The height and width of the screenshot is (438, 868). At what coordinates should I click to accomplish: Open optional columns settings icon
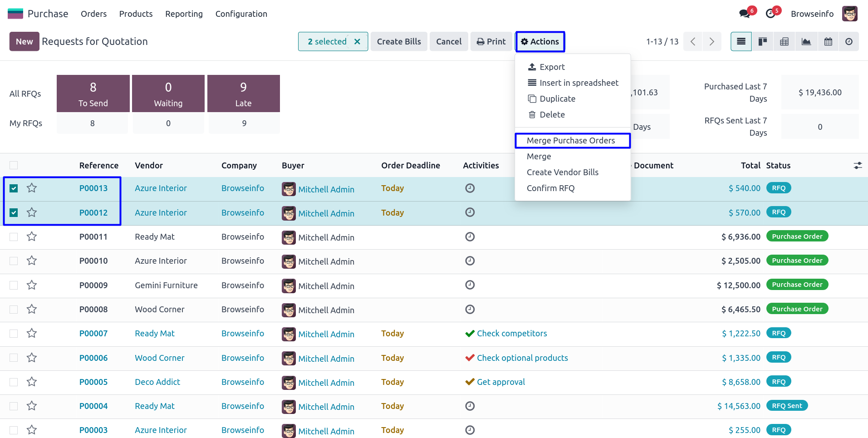tap(858, 166)
